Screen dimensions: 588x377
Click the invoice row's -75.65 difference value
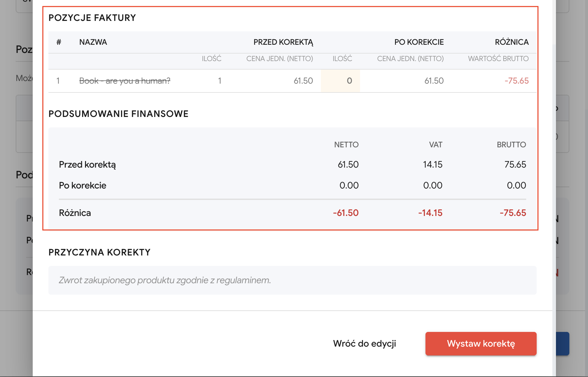tap(516, 81)
